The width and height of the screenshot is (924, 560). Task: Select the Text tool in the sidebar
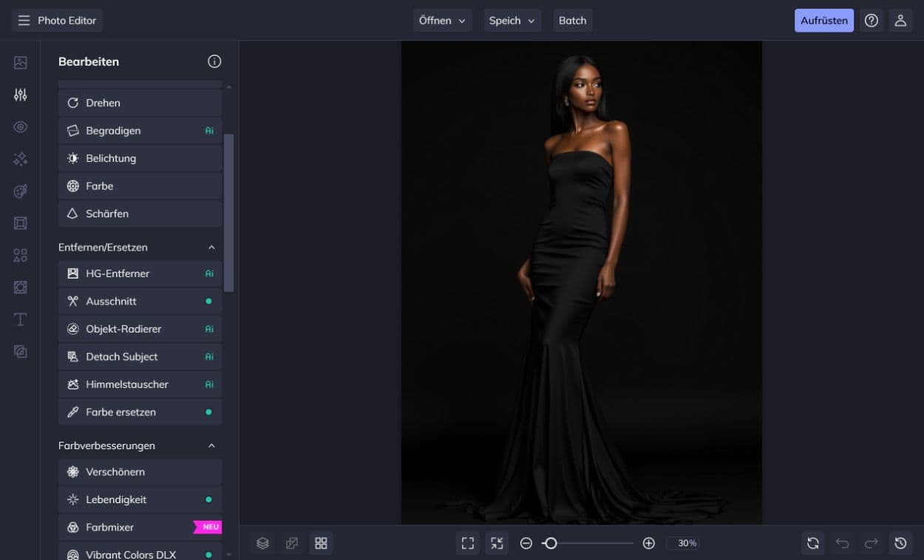click(x=20, y=319)
